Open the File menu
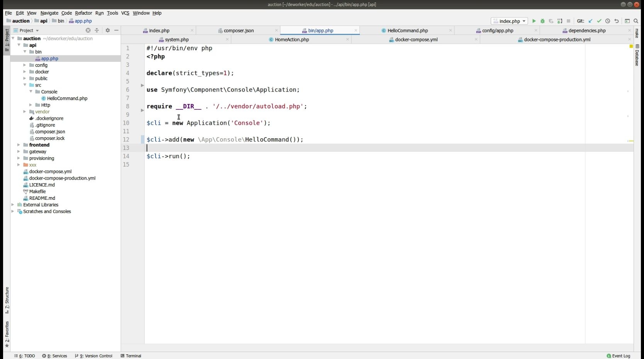The height and width of the screenshot is (359, 644). point(8,13)
